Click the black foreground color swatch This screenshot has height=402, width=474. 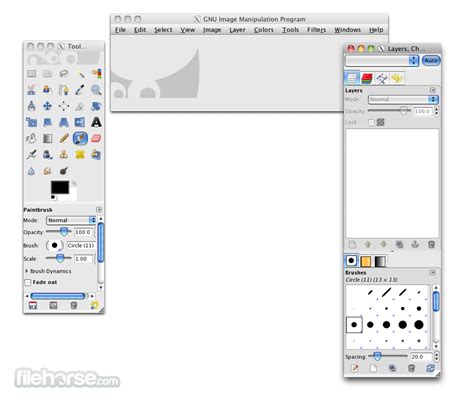click(x=60, y=187)
